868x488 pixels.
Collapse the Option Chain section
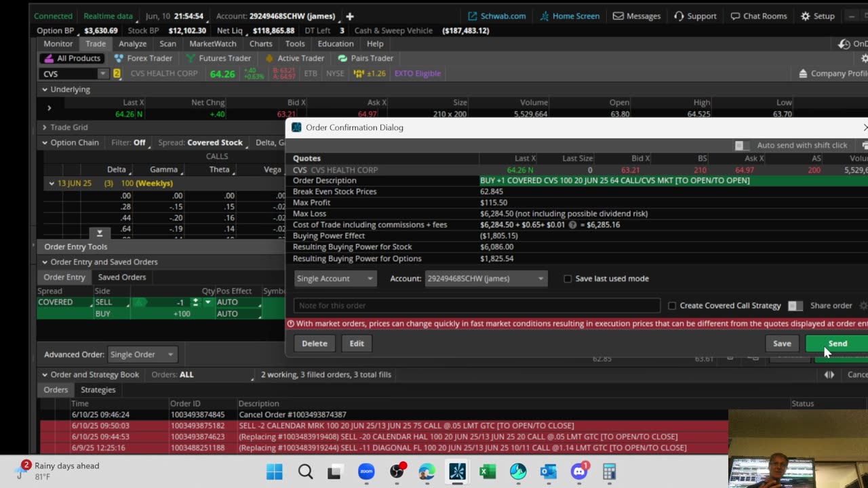45,143
